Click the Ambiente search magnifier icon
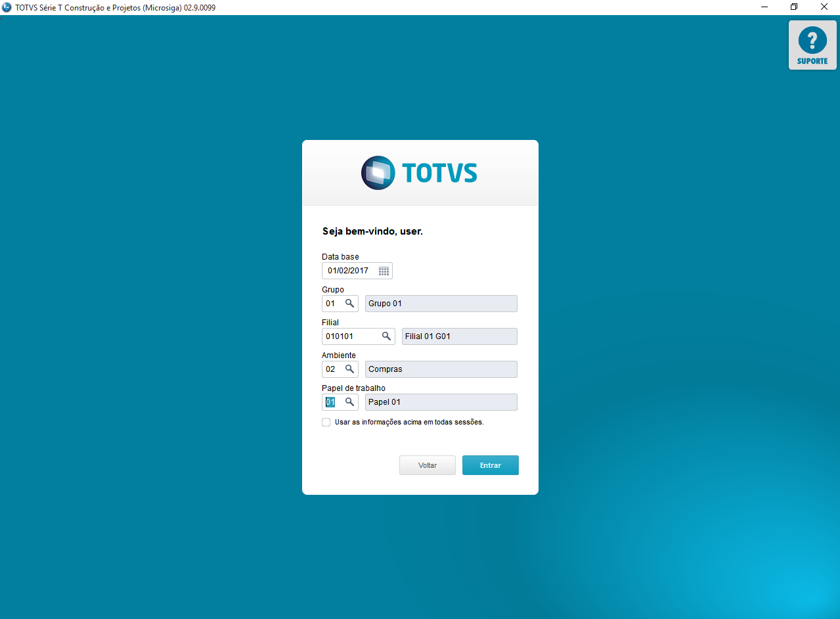Image resolution: width=840 pixels, height=619 pixels. tap(350, 369)
